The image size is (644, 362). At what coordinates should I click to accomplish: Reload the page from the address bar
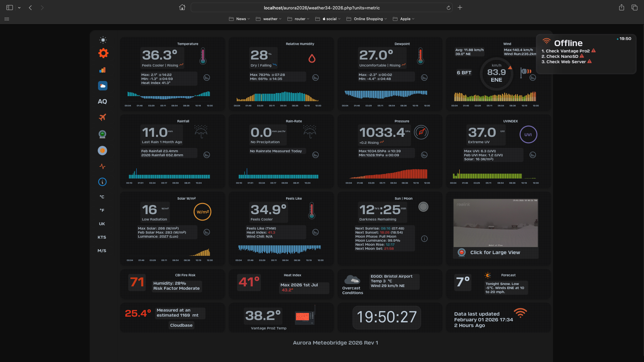point(448,8)
